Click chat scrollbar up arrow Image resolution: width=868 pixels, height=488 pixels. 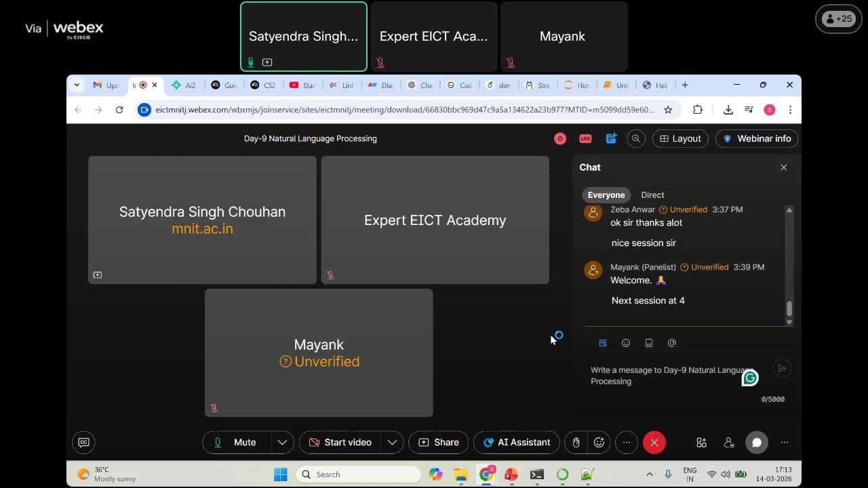click(x=789, y=210)
